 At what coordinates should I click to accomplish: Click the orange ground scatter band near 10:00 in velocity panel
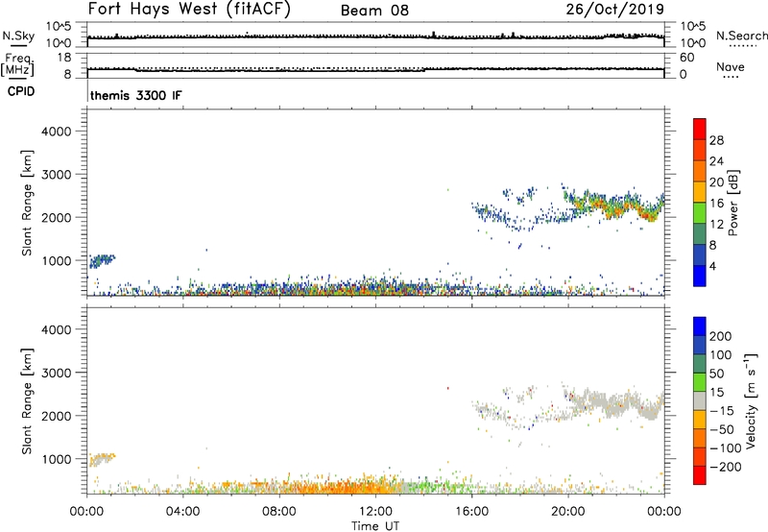328,488
